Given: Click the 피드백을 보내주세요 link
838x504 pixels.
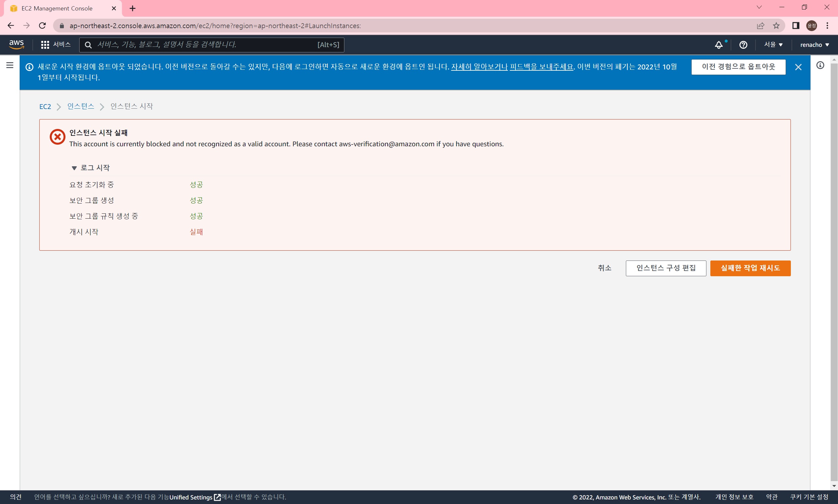Looking at the screenshot, I should [541, 66].
